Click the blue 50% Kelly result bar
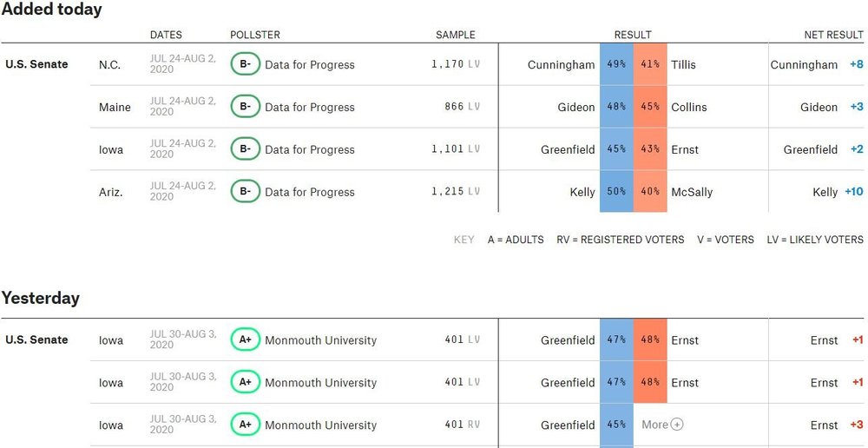Screen dimensions: 868x448 616,192
